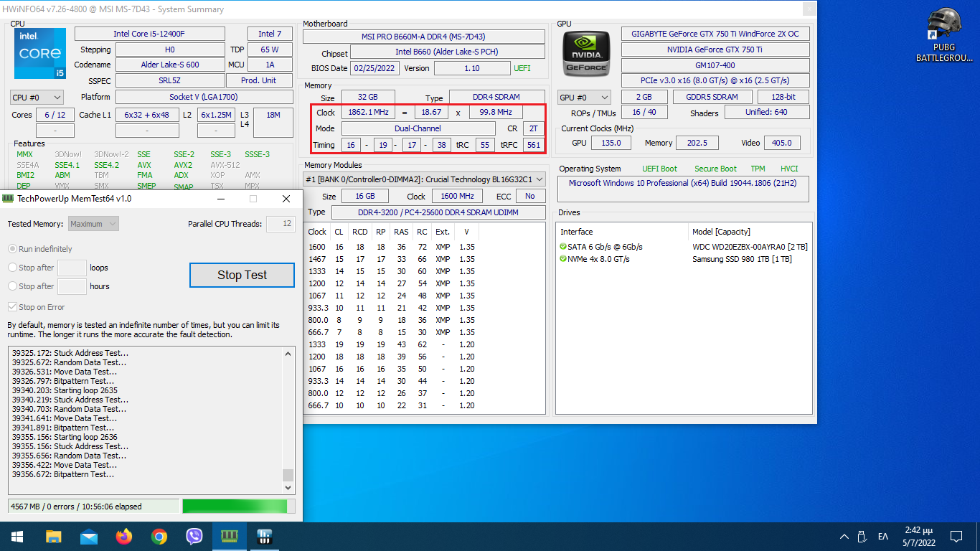The width and height of the screenshot is (980, 551).
Task: Expand the memory module BANK 0 dropdown
Action: click(x=424, y=179)
